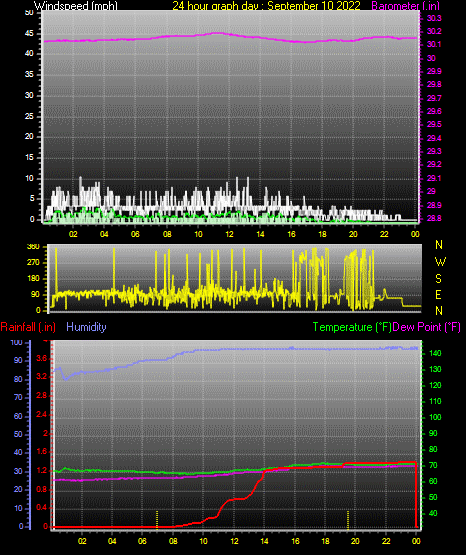Screen dimensions: 466x555
Task: Click the Windspeed (mph) axis title
Action: point(76,5)
